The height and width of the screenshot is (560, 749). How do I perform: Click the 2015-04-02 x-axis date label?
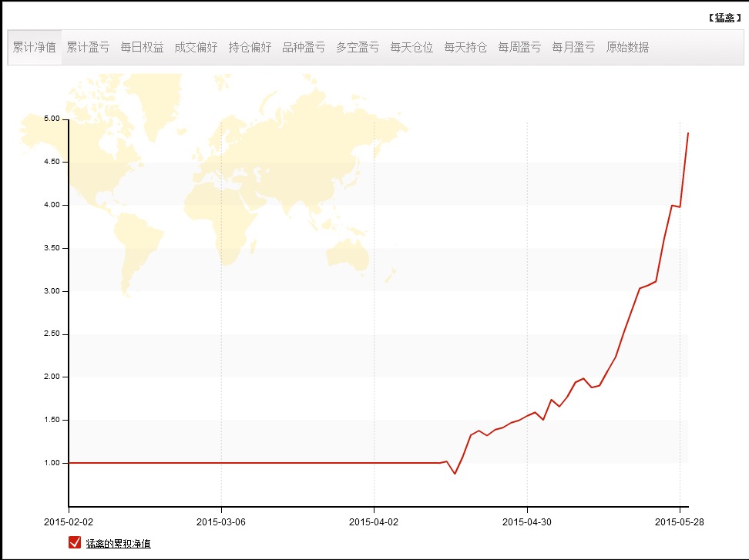click(374, 521)
